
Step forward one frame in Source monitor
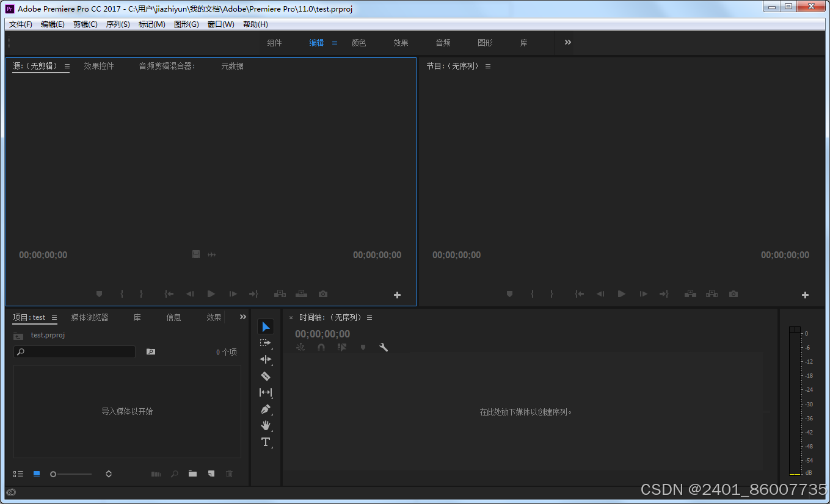click(233, 294)
